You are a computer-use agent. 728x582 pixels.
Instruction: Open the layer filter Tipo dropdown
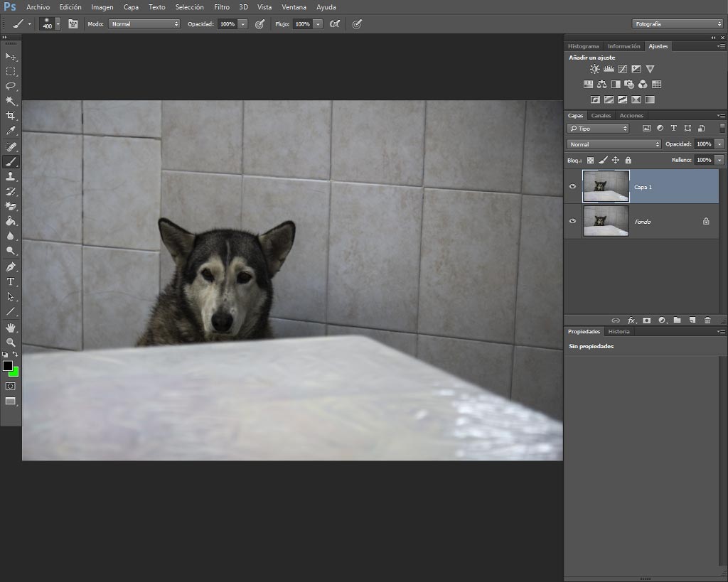[x=597, y=129]
